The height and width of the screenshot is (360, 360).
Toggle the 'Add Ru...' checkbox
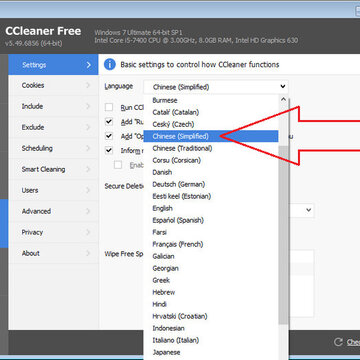pos(109,122)
